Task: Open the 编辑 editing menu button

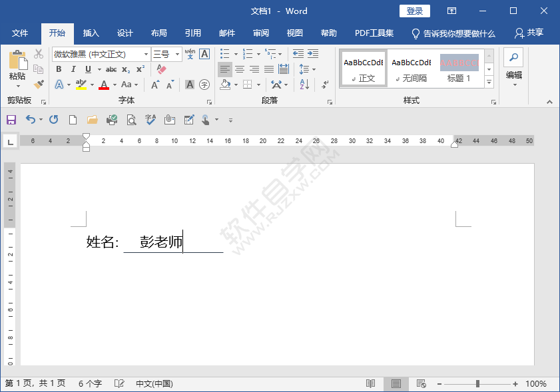Action: 513,68
